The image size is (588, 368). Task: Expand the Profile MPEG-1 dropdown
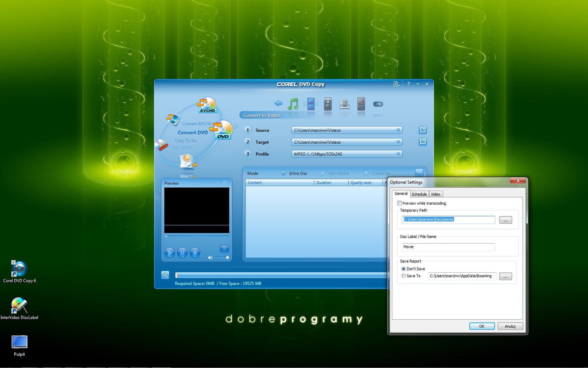tap(398, 154)
